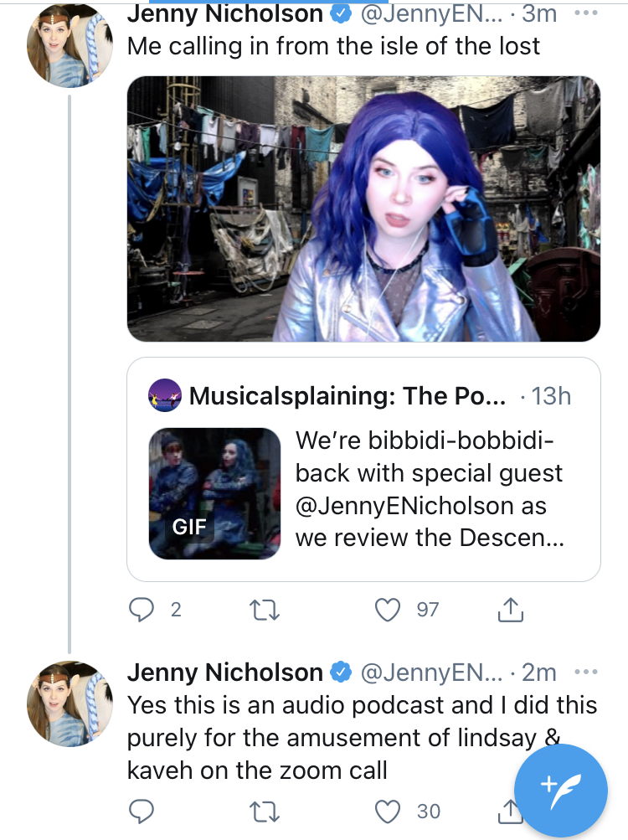628x840 pixels.
Task: Reply to the isle of the lost tweet
Action: pyautogui.click(x=142, y=610)
